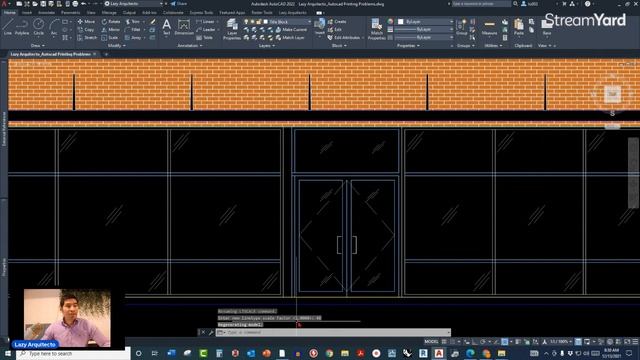
Task: Toggle the layer freeze sun icon
Action: (x=252, y=21)
